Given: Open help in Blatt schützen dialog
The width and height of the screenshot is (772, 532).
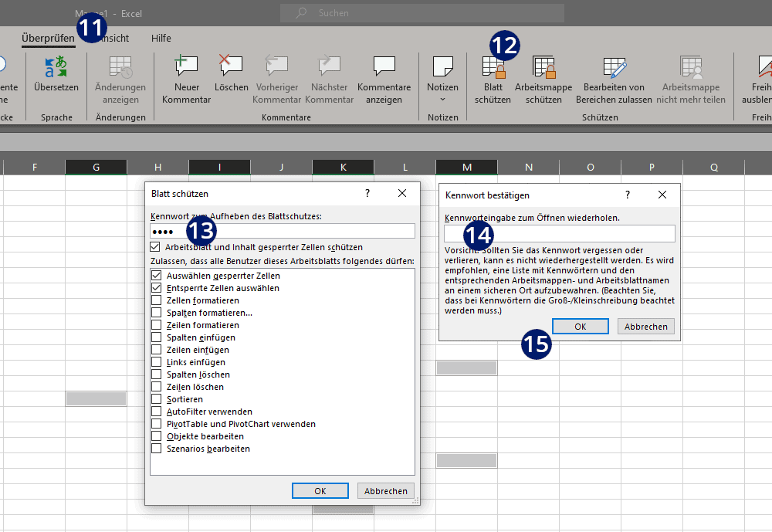Looking at the screenshot, I should point(367,193).
